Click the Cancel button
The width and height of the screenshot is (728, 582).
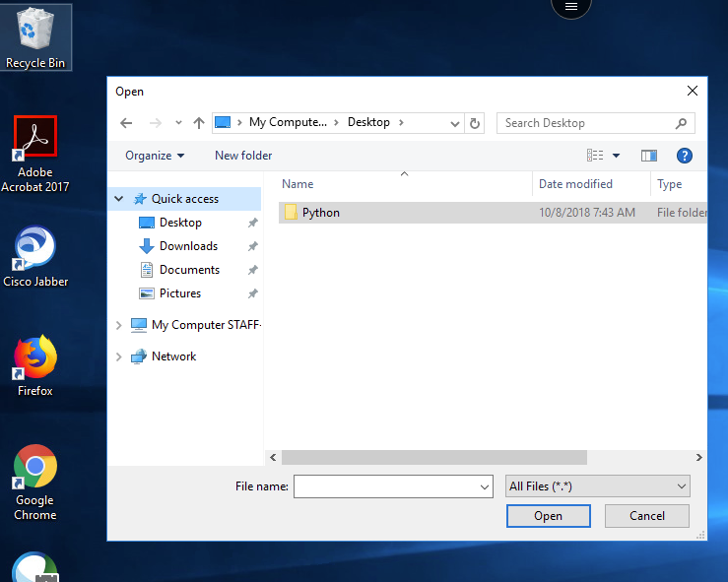647,516
